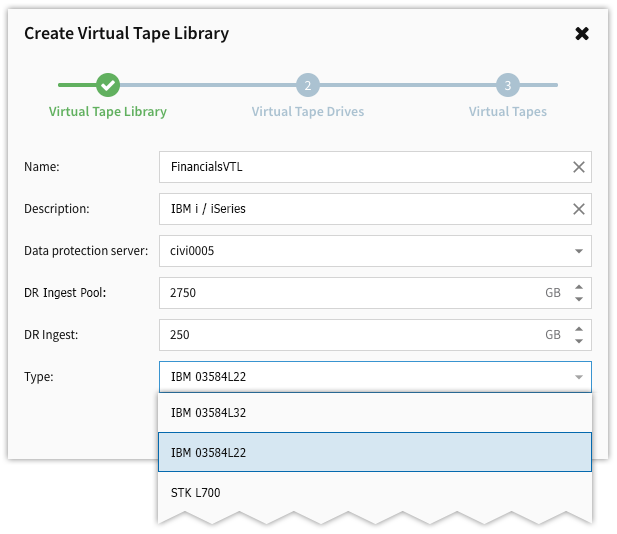The width and height of the screenshot is (617, 534).
Task: Increase DR Ingest value
Action: click(x=578, y=329)
